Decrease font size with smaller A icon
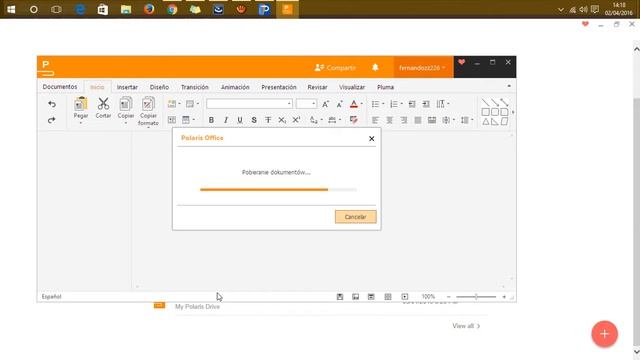Screen dimensions: 640x360 pyautogui.click(x=340, y=104)
